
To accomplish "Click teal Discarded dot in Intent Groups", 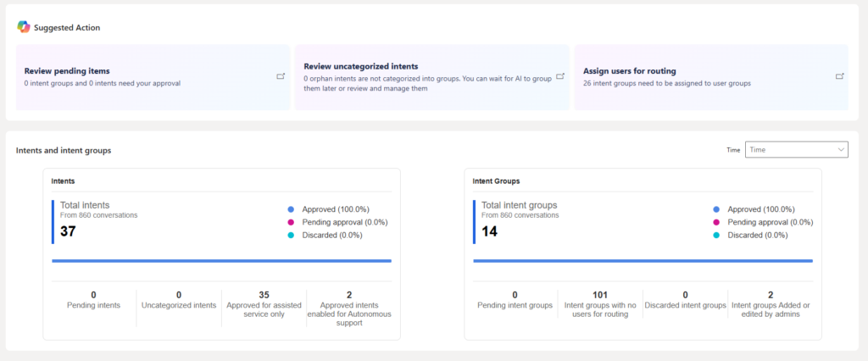I will [x=716, y=235].
